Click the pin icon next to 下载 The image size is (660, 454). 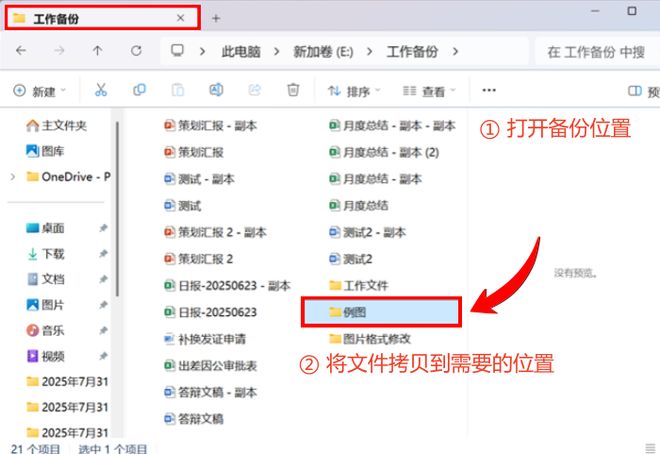coord(103,254)
